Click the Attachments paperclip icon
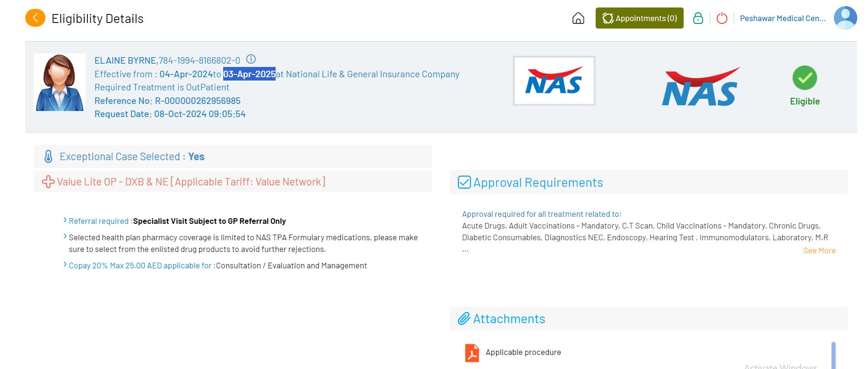 click(x=464, y=319)
